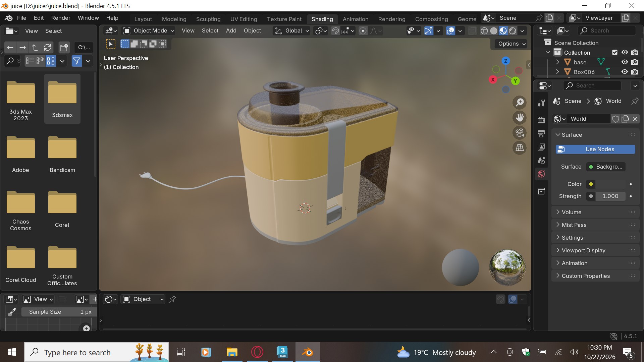Click the red X axis on the gizmo
The image size is (644, 362).
point(493,79)
